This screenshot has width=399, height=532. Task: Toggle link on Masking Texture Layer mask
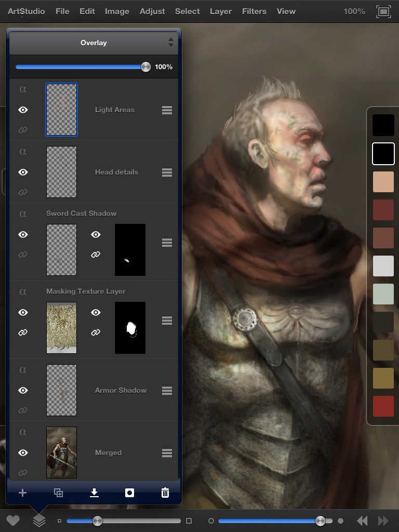(96, 332)
